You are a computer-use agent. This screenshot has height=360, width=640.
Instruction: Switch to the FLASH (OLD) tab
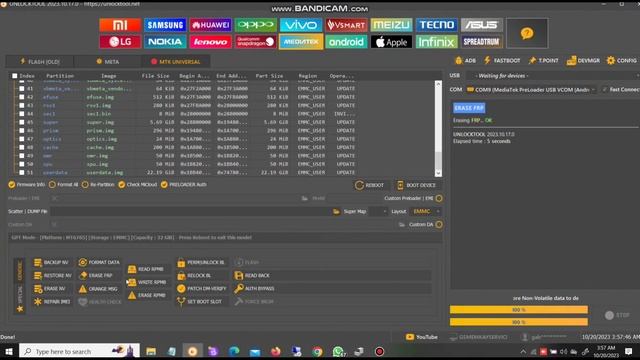tap(40, 62)
